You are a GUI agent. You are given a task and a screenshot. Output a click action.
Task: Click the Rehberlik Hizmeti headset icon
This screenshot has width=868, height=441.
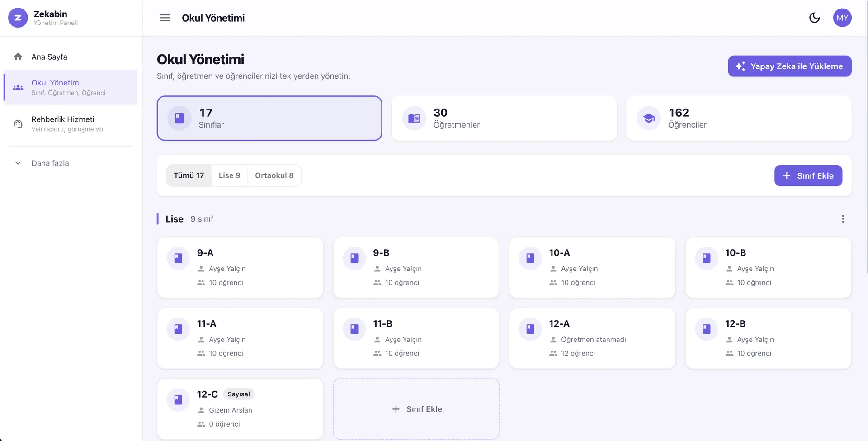click(x=18, y=123)
